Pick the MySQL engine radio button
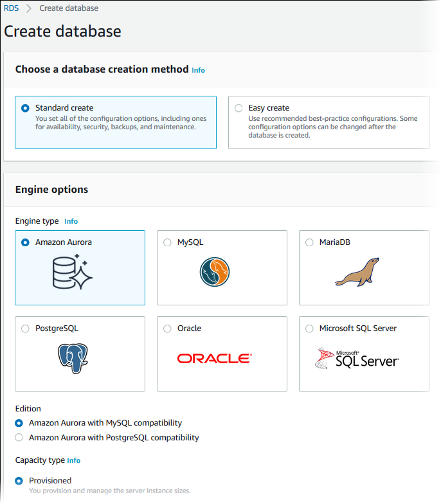The height and width of the screenshot is (504, 441). coord(167,242)
